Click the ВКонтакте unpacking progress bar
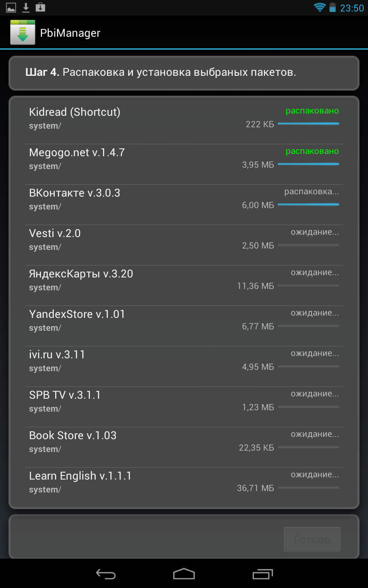This screenshot has height=588, width=368. [309, 204]
